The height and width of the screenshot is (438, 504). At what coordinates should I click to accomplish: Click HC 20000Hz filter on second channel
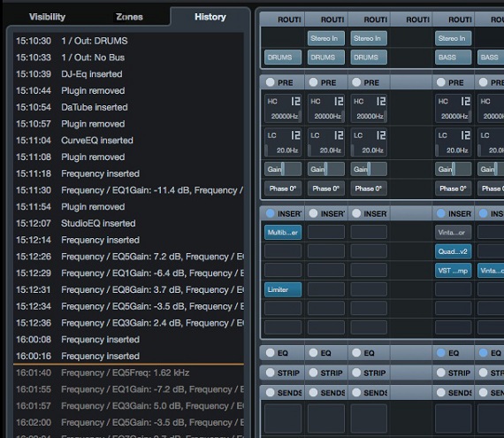326,108
